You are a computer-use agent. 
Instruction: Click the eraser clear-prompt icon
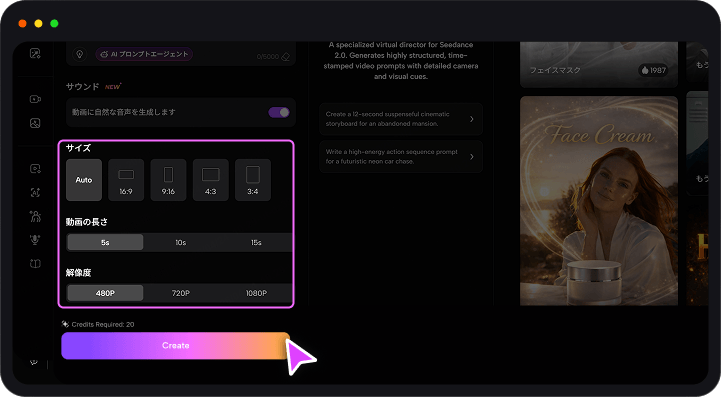click(x=286, y=57)
